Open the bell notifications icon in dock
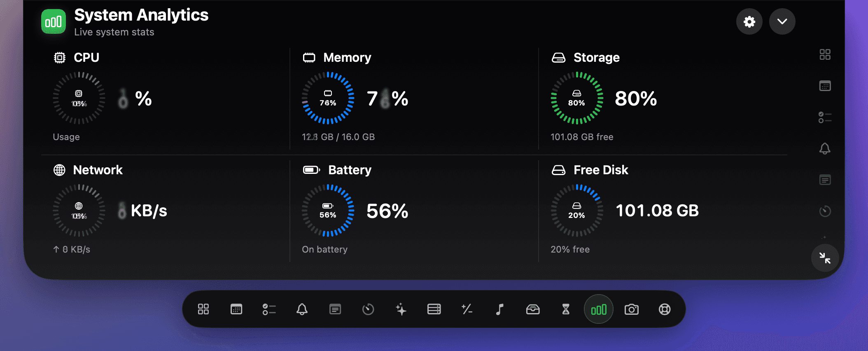The width and height of the screenshot is (868, 351). click(x=302, y=309)
